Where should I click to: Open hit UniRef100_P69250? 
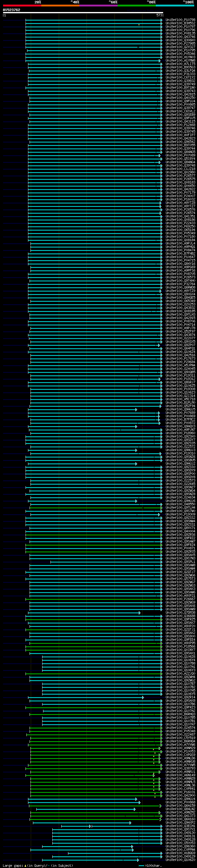coord(180,226)
